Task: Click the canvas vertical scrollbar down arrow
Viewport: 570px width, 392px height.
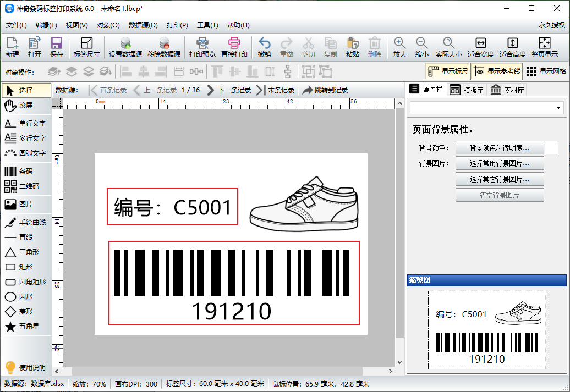Action: (399, 362)
